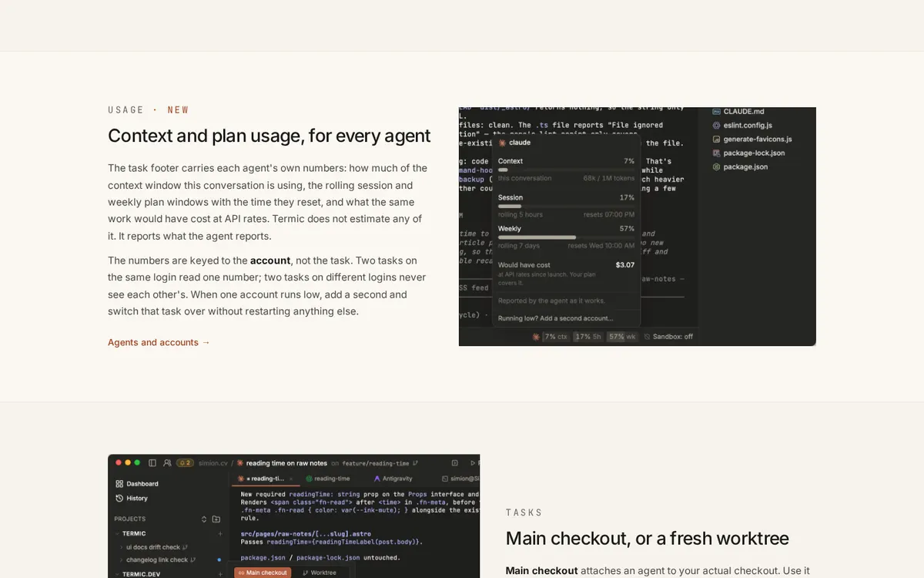Expand the ui docs drift check task
924x578 pixels.
pos(120,547)
